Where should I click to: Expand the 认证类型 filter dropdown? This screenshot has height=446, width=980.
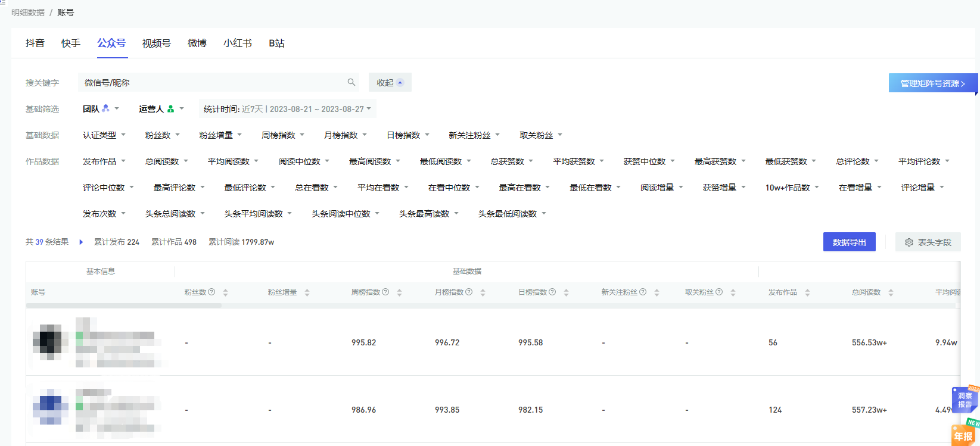(104, 135)
